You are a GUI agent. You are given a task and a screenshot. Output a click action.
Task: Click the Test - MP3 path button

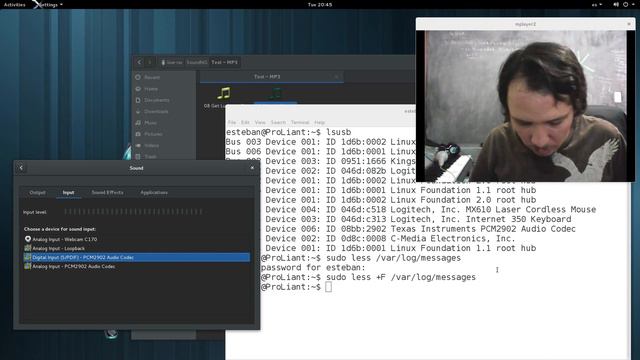click(224, 62)
